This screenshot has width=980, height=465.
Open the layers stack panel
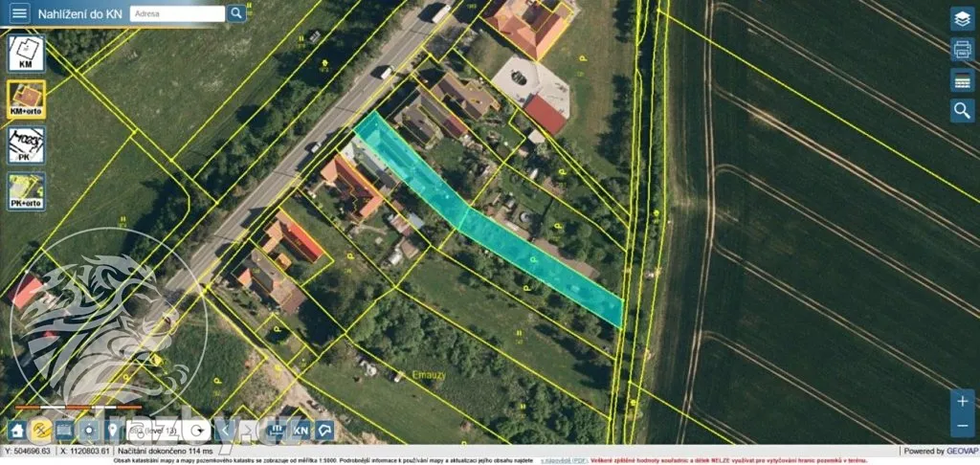pyautogui.click(x=962, y=19)
